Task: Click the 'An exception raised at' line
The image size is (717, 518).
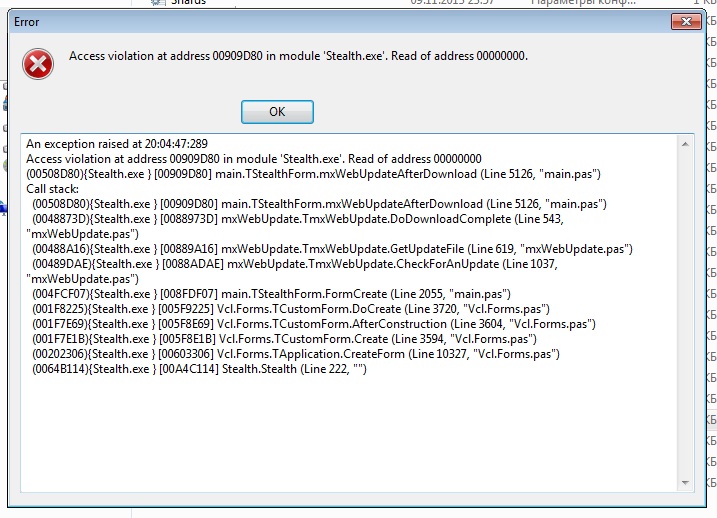Action: (117, 144)
